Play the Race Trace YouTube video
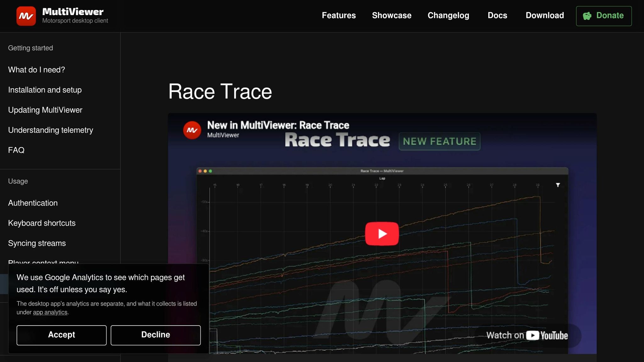The image size is (644, 362). pos(382,234)
